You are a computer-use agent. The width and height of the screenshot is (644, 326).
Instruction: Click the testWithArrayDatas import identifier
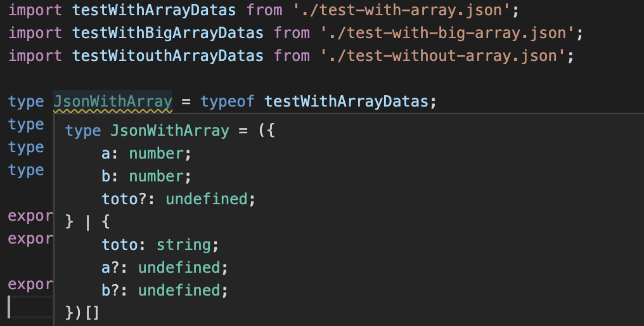154,10
